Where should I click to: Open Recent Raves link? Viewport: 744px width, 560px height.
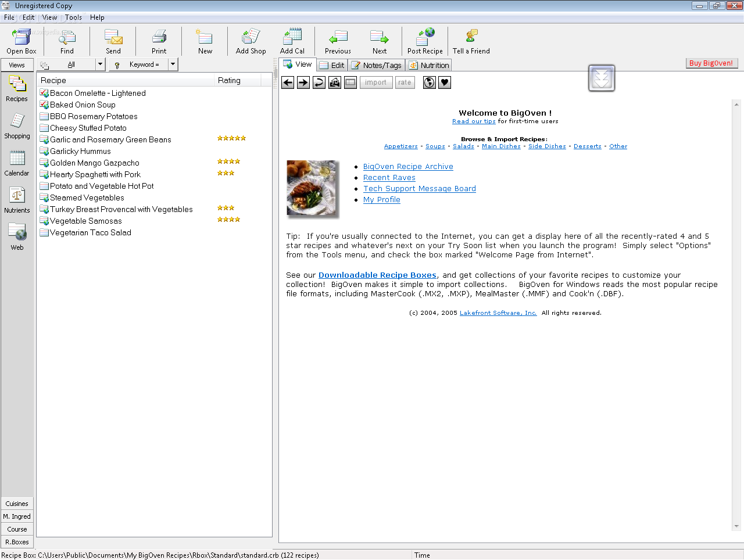[389, 178]
